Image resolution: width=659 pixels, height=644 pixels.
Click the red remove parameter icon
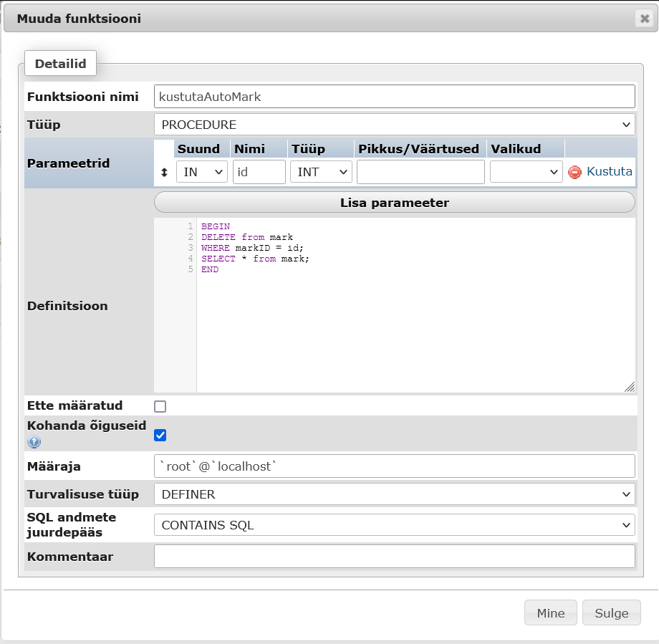point(574,172)
